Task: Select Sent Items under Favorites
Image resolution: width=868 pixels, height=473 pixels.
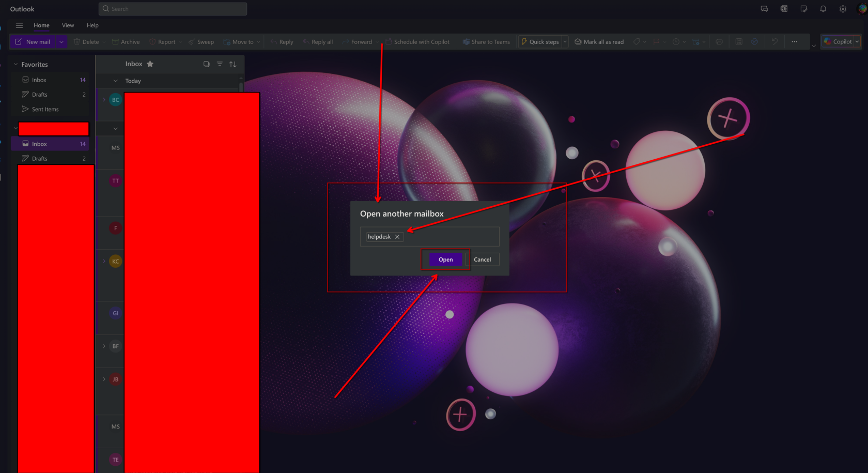Action: tap(50, 110)
